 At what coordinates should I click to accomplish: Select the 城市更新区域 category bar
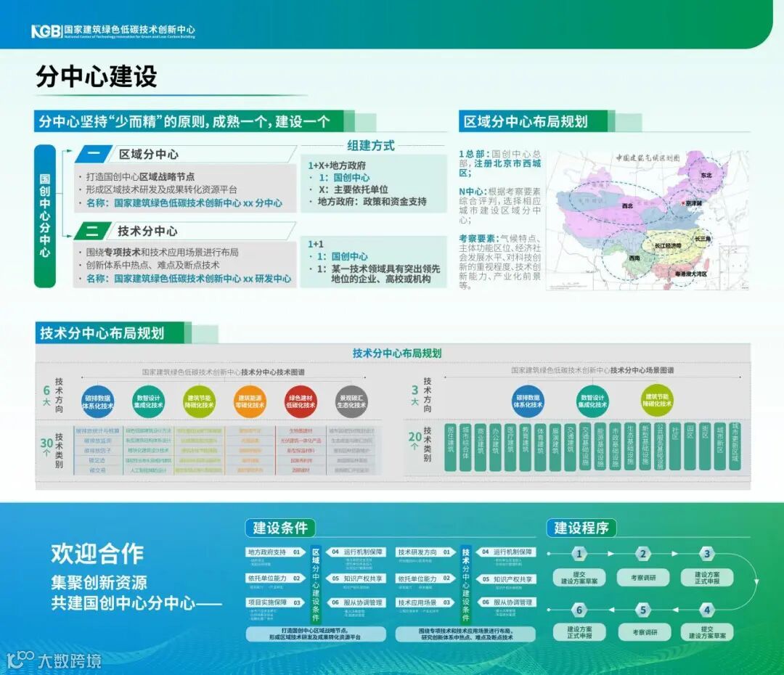pos(735,446)
